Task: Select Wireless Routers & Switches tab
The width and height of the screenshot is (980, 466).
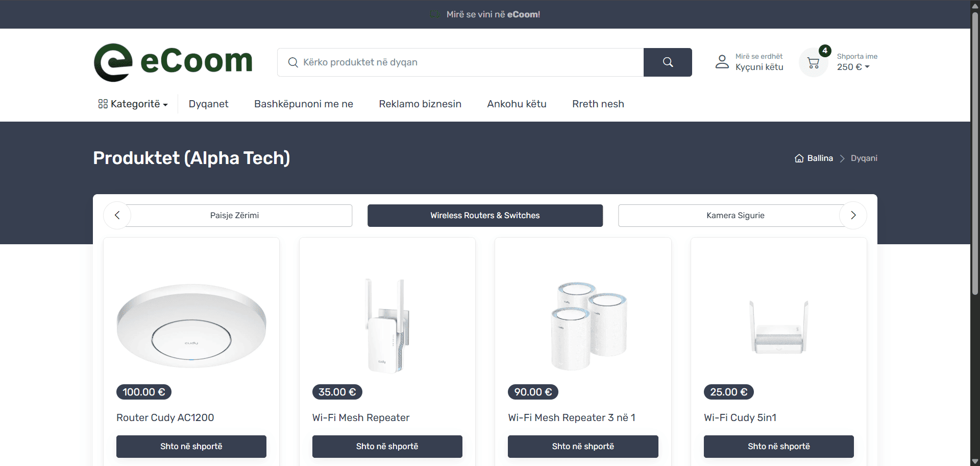Action: coord(485,216)
